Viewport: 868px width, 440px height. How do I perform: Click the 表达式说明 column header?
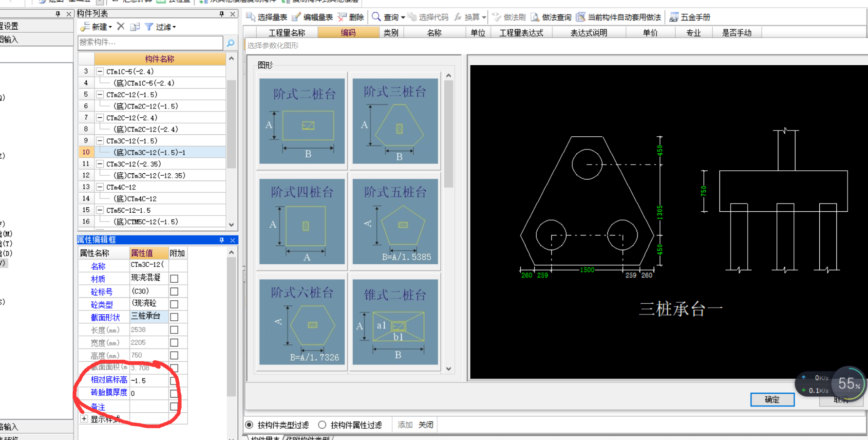pos(589,33)
